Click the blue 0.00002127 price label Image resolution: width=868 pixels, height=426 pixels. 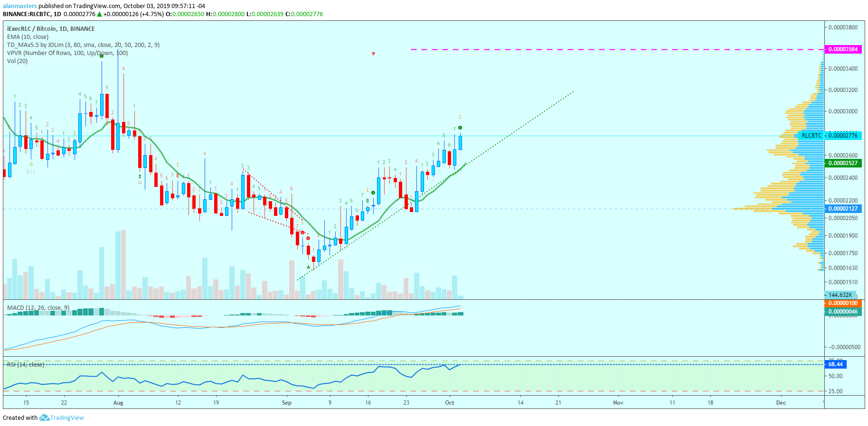click(x=843, y=209)
